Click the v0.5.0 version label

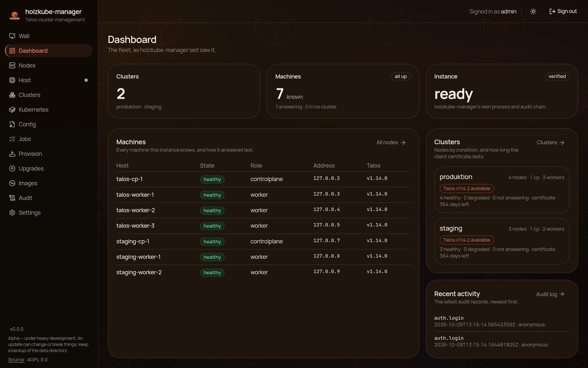17,329
